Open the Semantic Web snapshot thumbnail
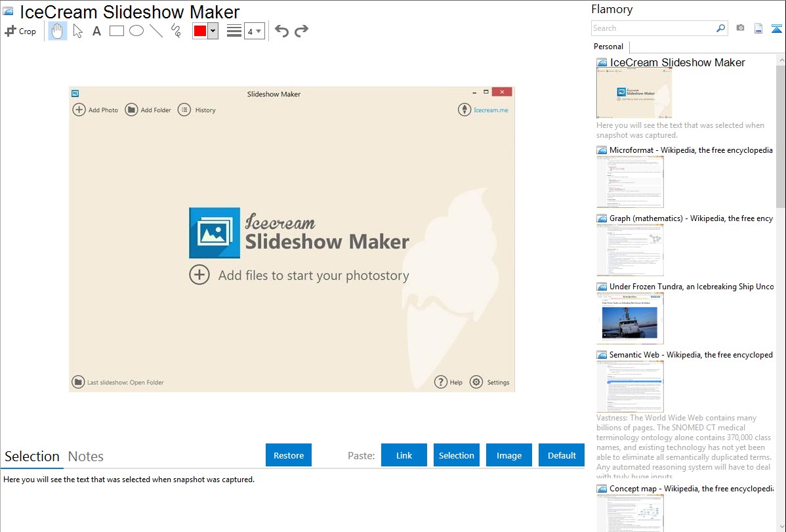 [630, 386]
